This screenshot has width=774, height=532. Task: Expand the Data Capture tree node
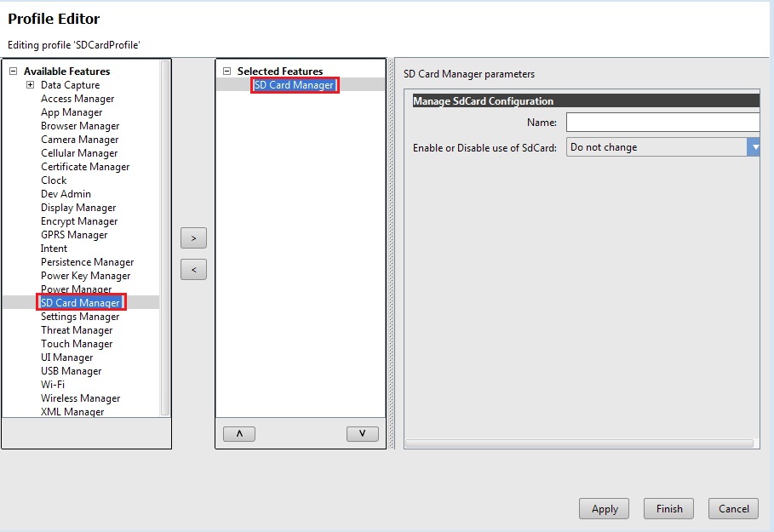click(30, 85)
